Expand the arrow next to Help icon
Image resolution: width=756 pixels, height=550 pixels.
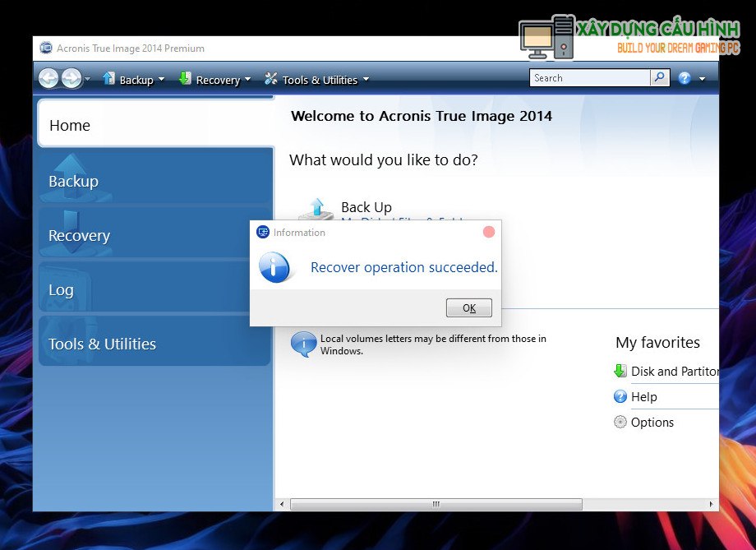pyautogui.click(x=702, y=80)
